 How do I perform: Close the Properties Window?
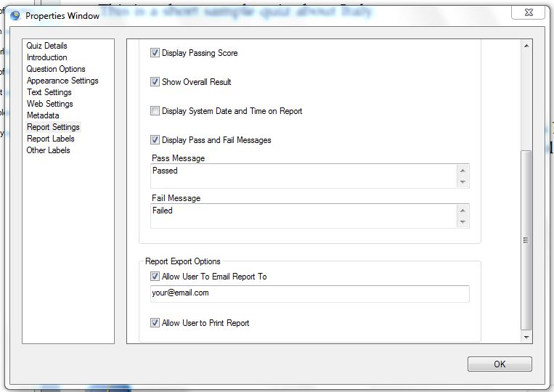point(529,12)
